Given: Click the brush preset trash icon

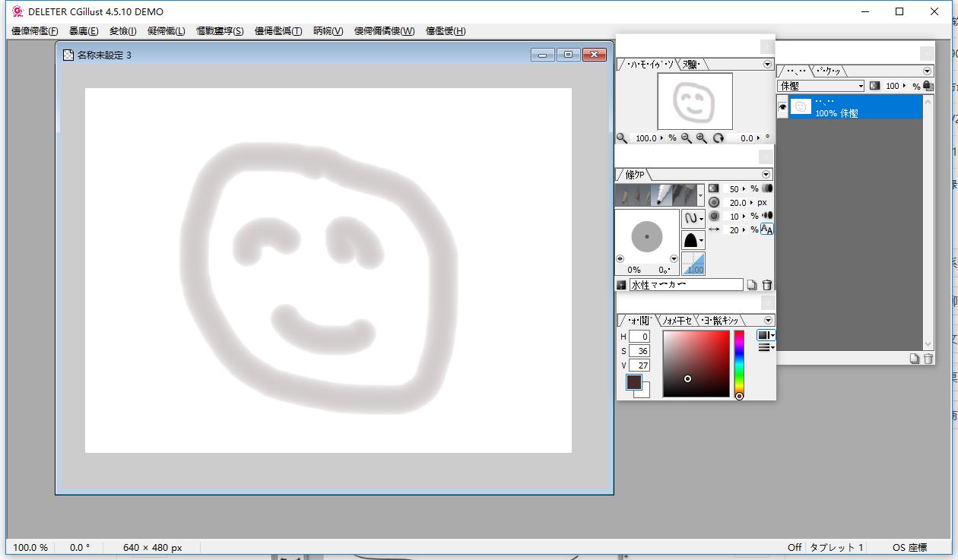Looking at the screenshot, I should [x=767, y=285].
